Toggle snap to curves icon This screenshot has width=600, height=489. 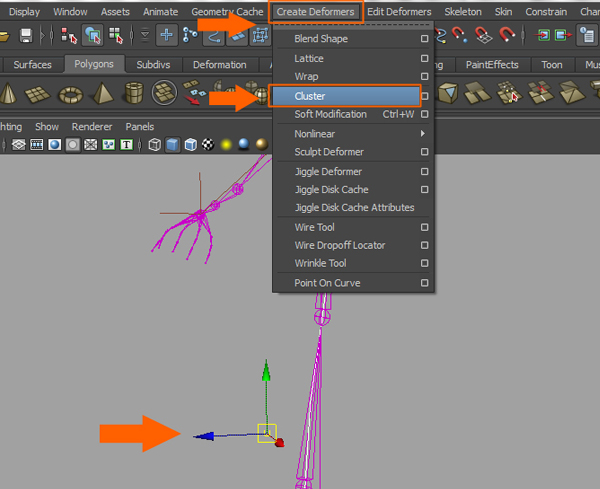point(214,36)
